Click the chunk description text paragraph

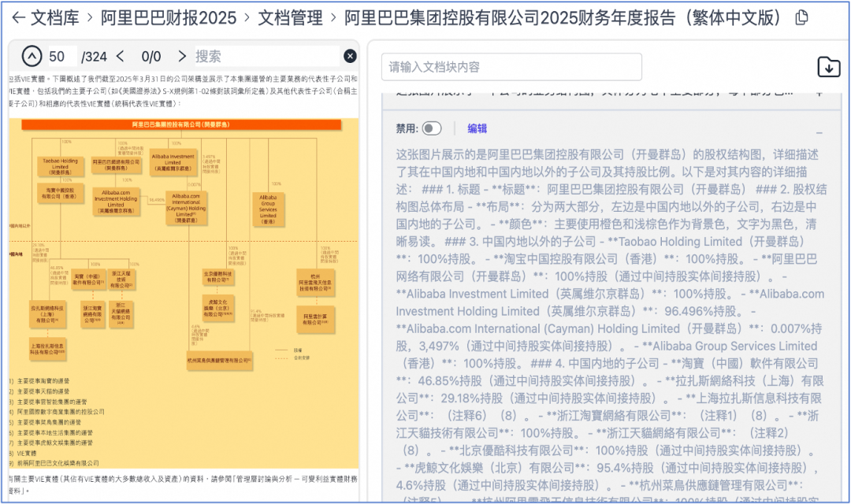pos(611,325)
